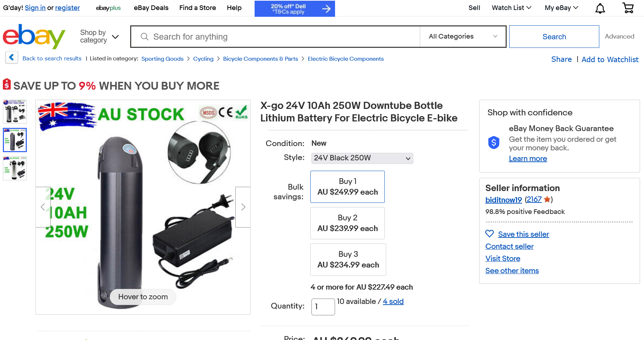This screenshot has width=644, height=340.
Task: Expand the Shop by category menu
Action: click(x=99, y=36)
